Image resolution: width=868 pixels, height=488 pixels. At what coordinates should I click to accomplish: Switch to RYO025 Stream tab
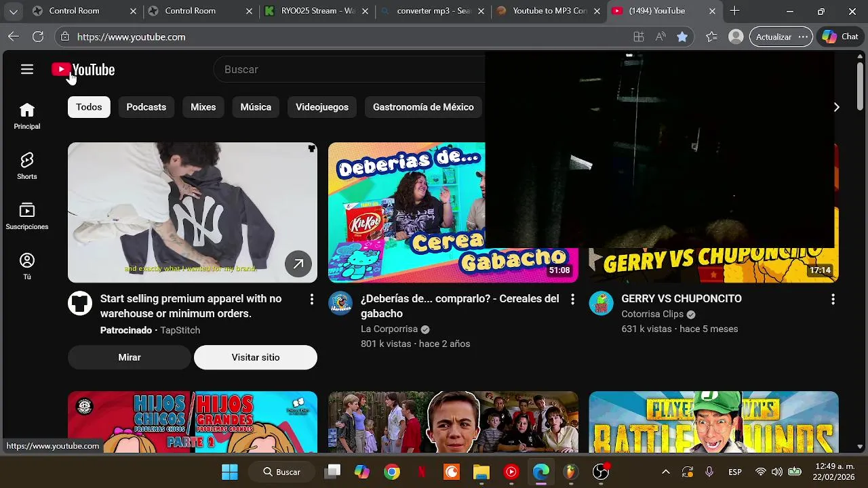(x=317, y=11)
